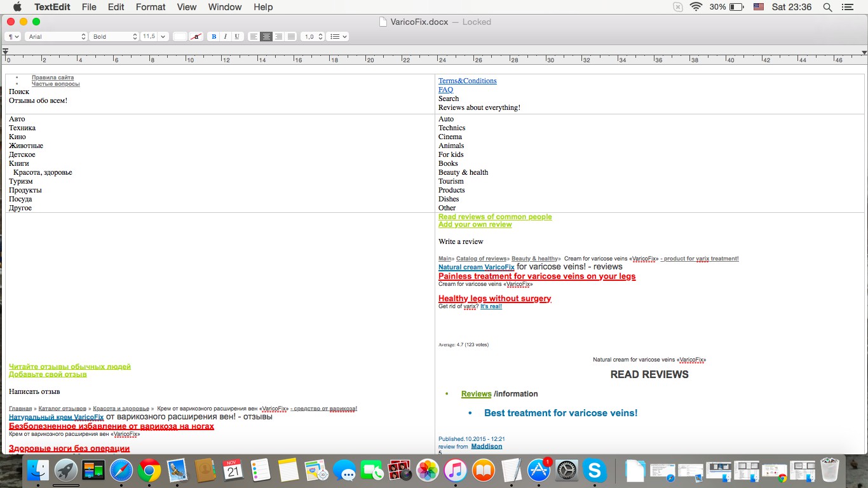This screenshot has height=488, width=868.
Task: Open App Store from the dock
Action: click(539, 471)
